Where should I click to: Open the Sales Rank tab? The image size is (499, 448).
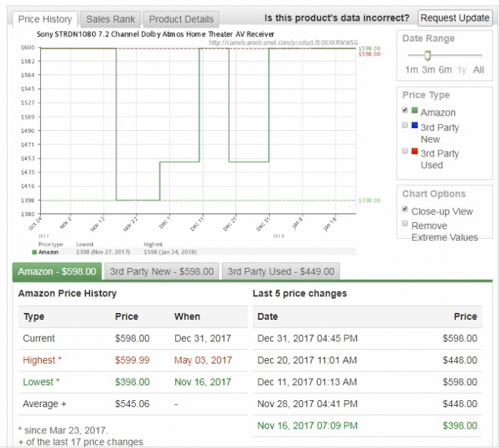(x=110, y=19)
